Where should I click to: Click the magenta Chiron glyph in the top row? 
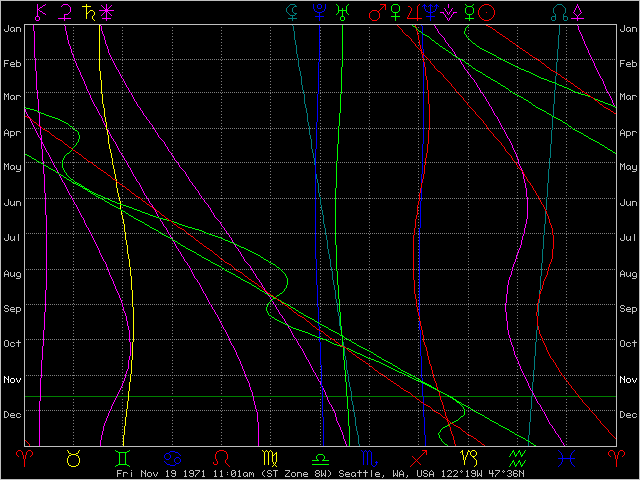coord(41,12)
